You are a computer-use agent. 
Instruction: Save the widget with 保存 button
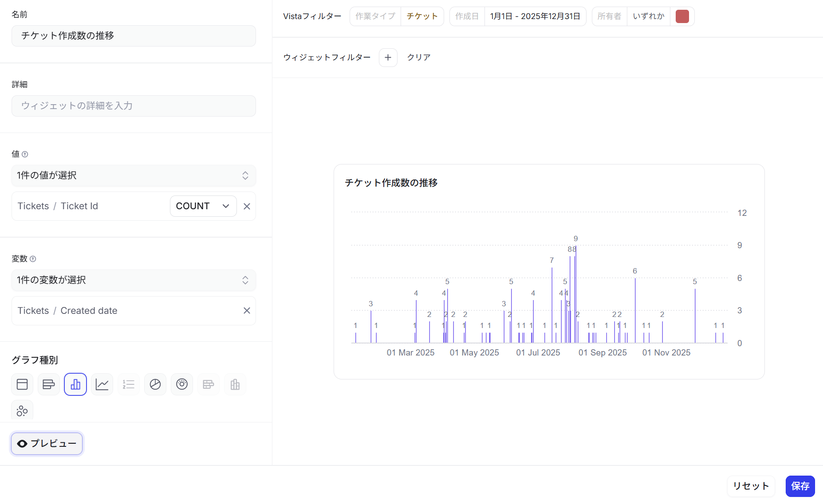click(800, 486)
